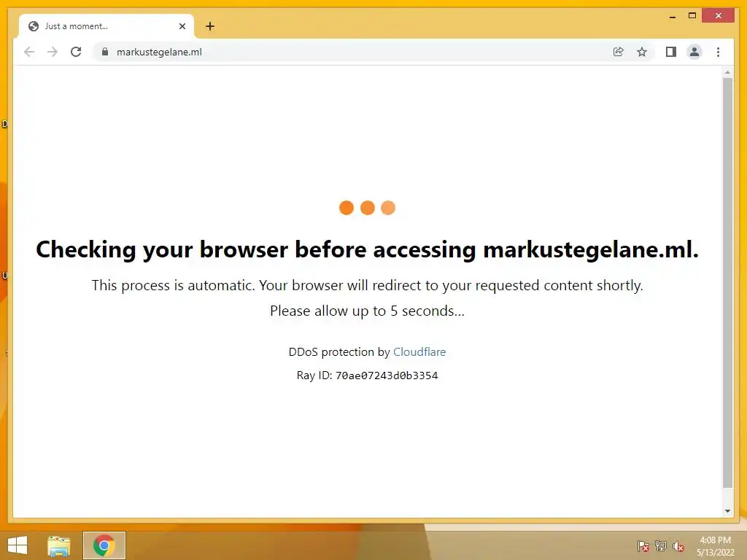View site information via the lock icon
747x560 pixels.
[105, 52]
